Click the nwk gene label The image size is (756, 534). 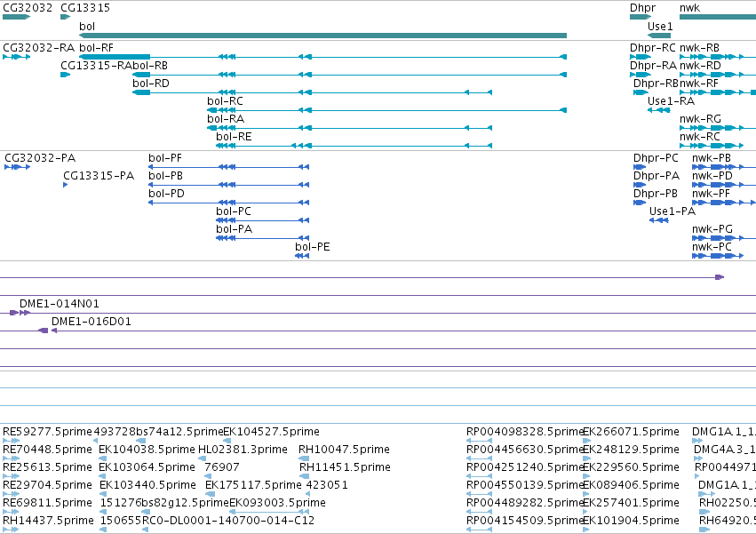(690, 8)
